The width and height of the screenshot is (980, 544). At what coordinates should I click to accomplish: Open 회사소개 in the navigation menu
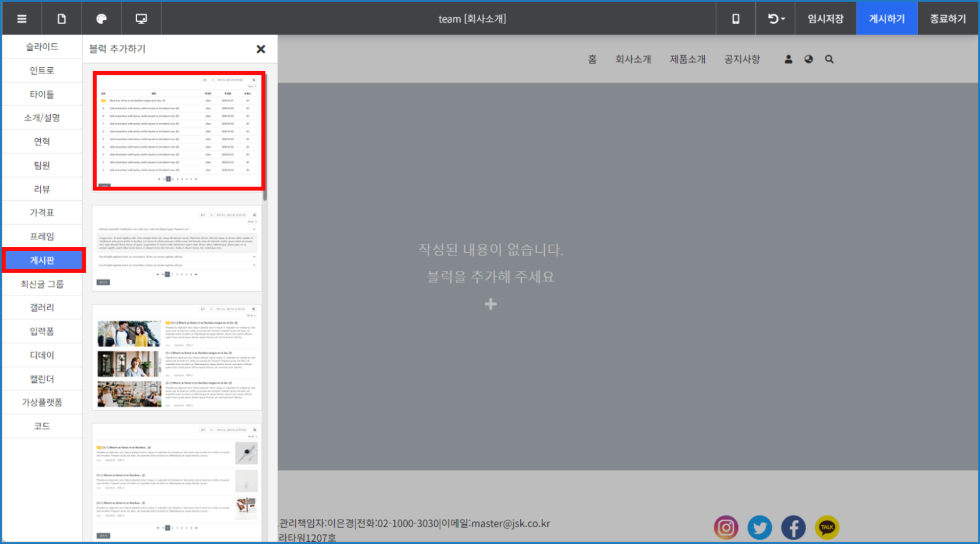tap(633, 59)
